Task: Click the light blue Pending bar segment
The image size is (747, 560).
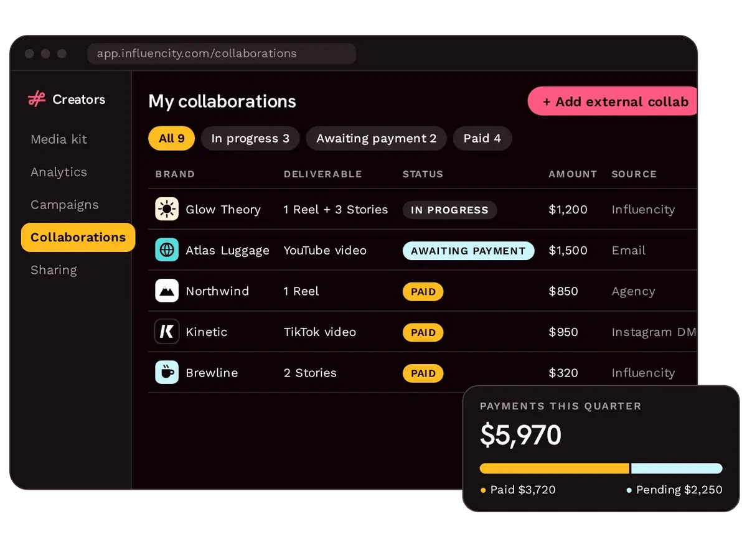Action: [677, 469]
